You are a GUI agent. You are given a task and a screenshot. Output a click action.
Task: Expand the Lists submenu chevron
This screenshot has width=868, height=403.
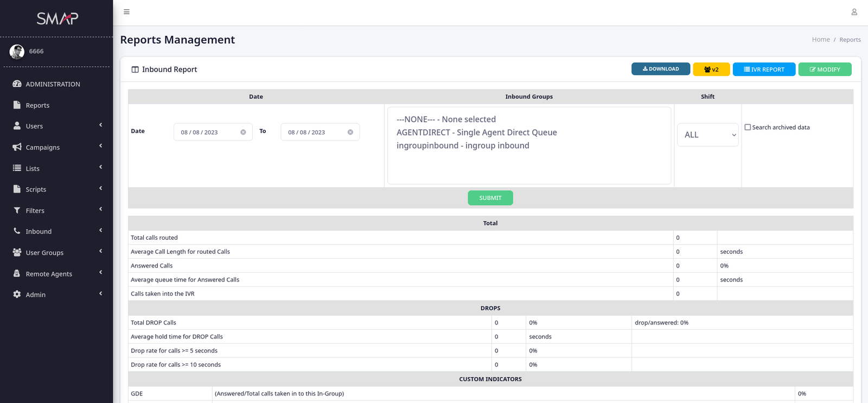click(x=101, y=167)
